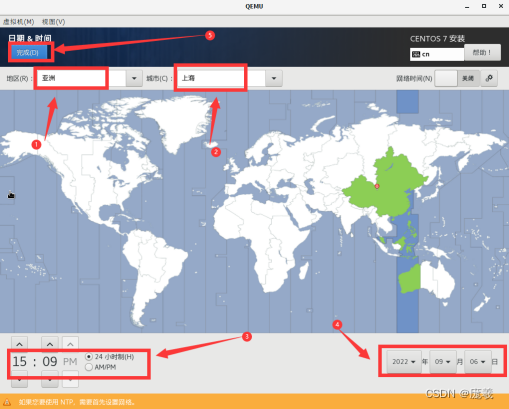Select the AM/PM format radio button
Viewport: 509px width, 409px height.
pyautogui.click(x=89, y=367)
